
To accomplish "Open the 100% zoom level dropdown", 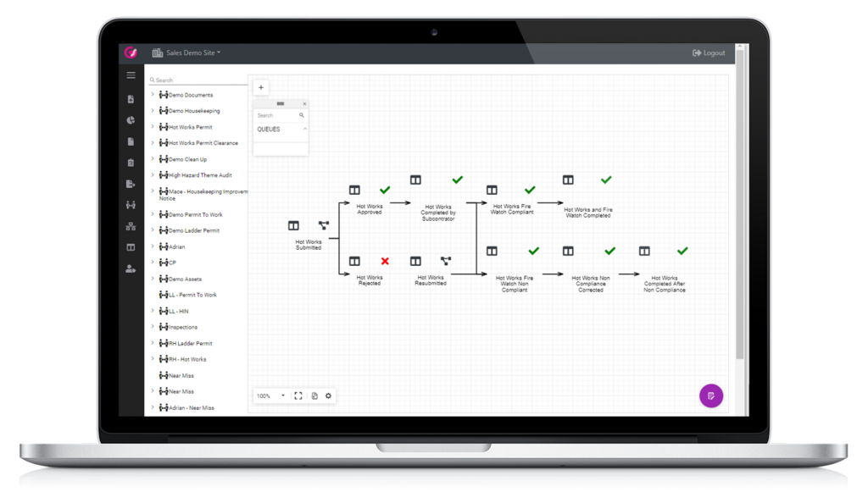I will 271,395.
